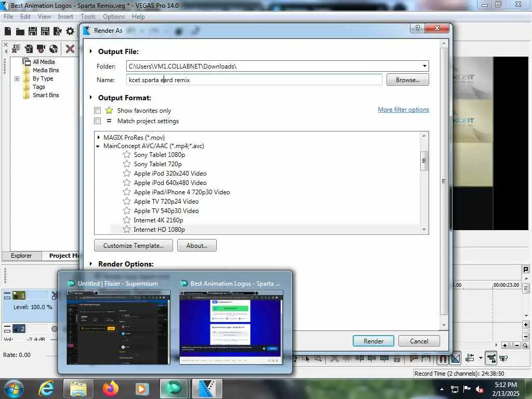Expand MAGIX ProRes (*.mov) format group
This screenshot has width=532, height=399.
(98, 137)
